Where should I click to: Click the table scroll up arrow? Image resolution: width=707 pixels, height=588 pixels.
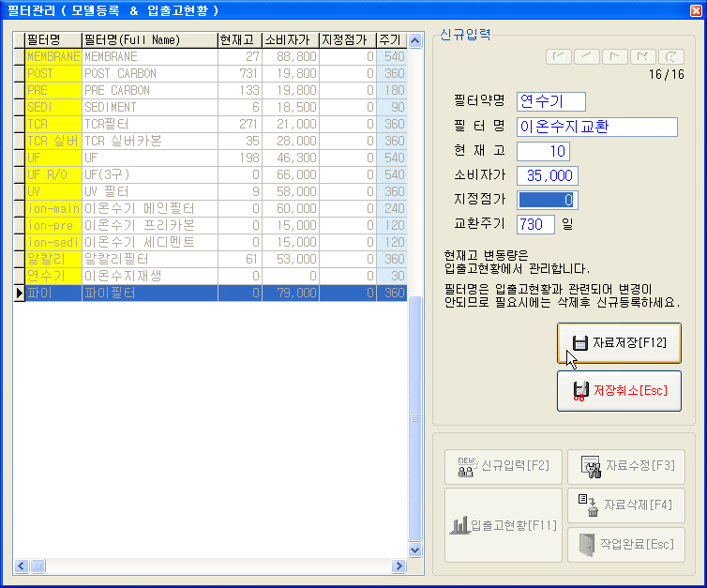point(414,40)
